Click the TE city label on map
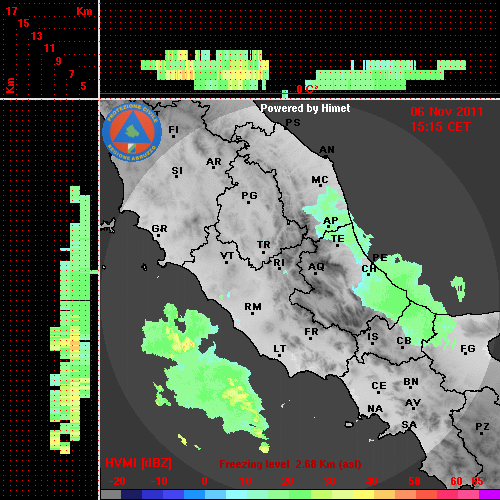This screenshot has width=500, height=500. click(x=338, y=239)
